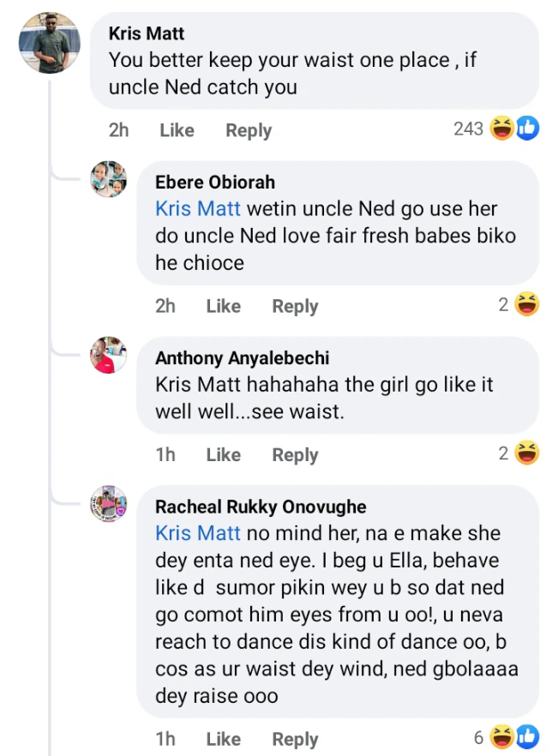Reply to Anthony Anyalebechi's comment

coord(295,455)
